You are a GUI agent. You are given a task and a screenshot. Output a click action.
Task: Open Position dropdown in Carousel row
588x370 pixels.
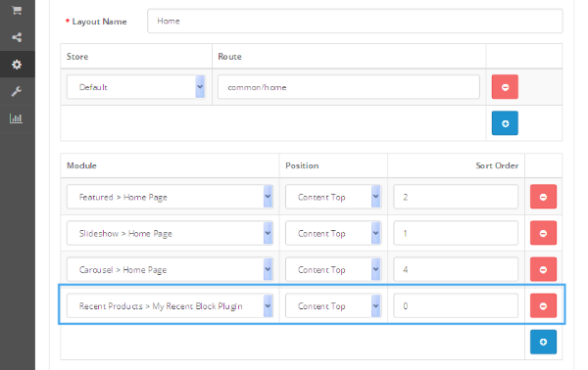click(333, 269)
